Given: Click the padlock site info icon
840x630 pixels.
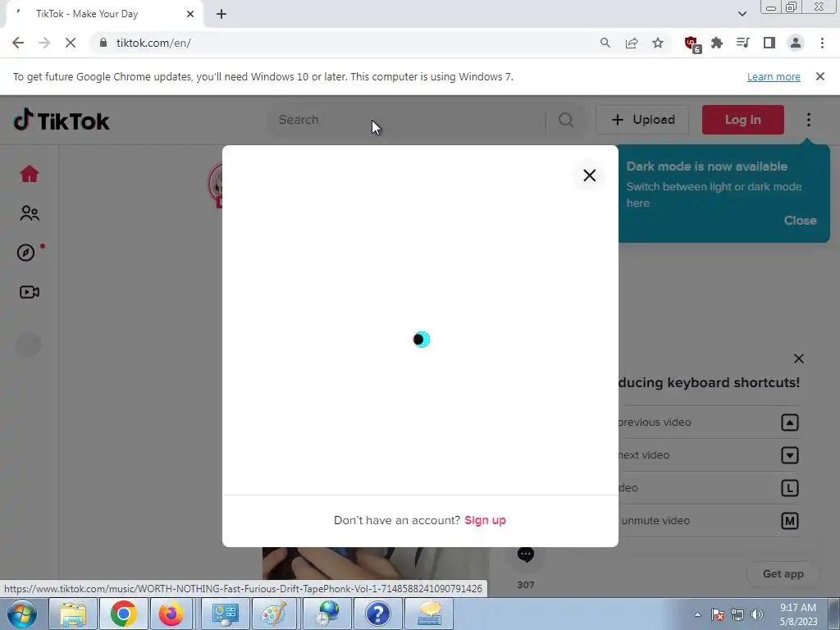Looking at the screenshot, I should 103,43.
